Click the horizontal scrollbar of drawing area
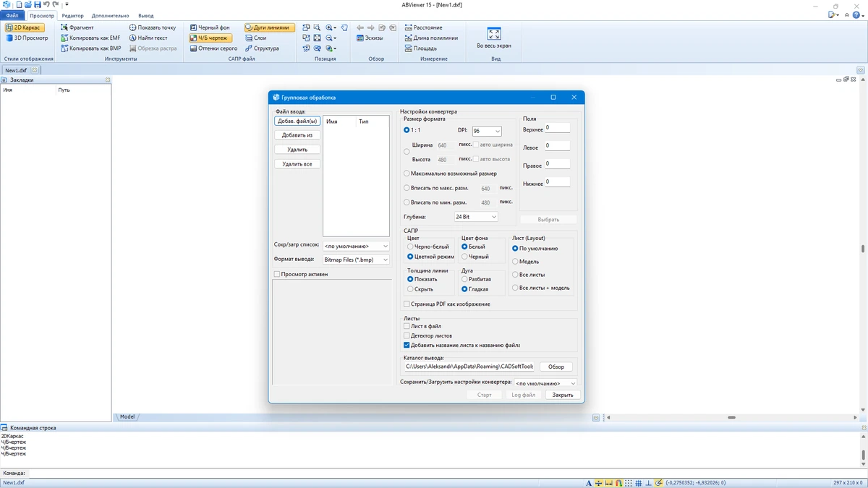The image size is (868, 488). [x=731, y=417]
